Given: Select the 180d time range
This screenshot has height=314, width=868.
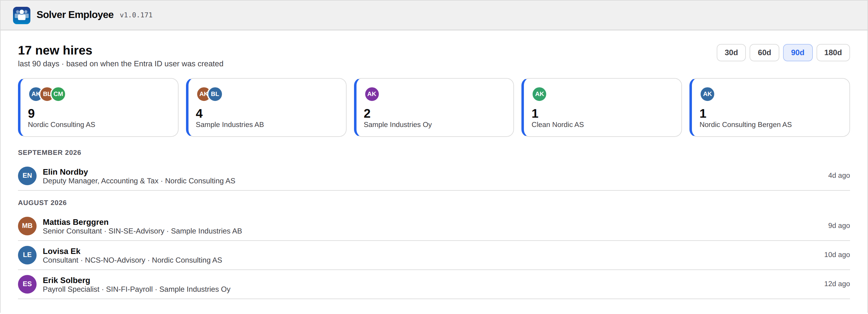Looking at the screenshot, I should [833, 53].
